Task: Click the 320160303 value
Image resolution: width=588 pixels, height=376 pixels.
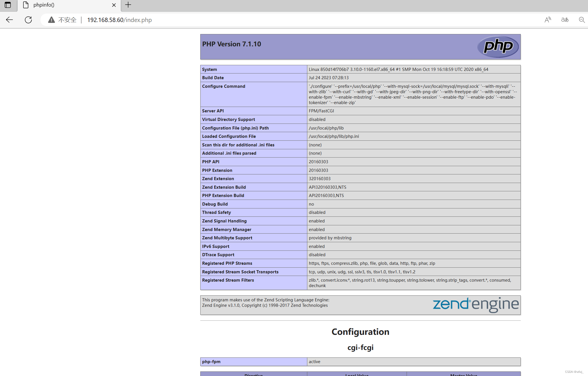Action: pyautogui.click(x=320, y=179)
